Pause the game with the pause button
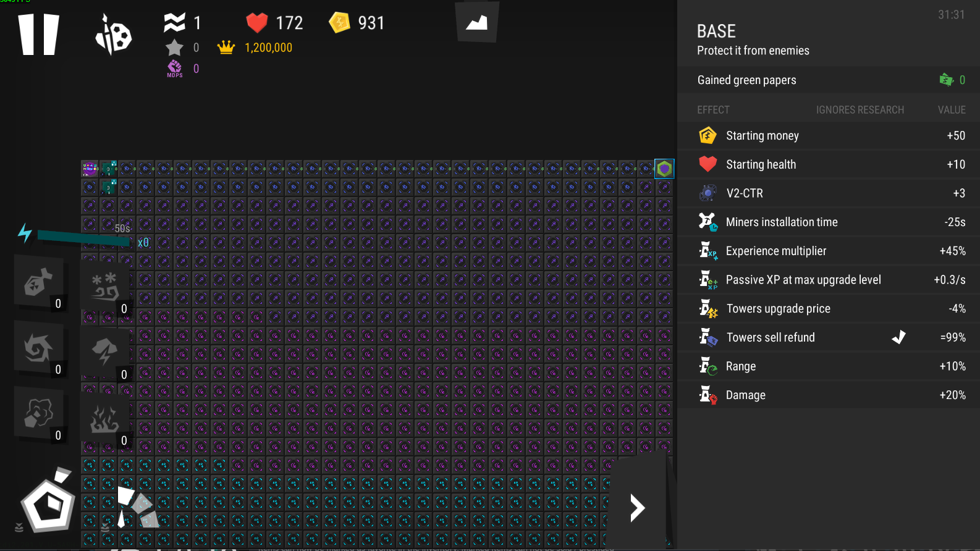The height and width of the screenshot is (551, 980). (x=39, y=35)
